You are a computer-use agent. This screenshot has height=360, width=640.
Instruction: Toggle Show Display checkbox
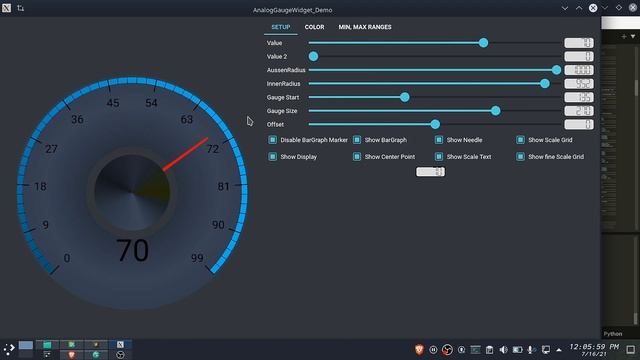pos(272,157)
